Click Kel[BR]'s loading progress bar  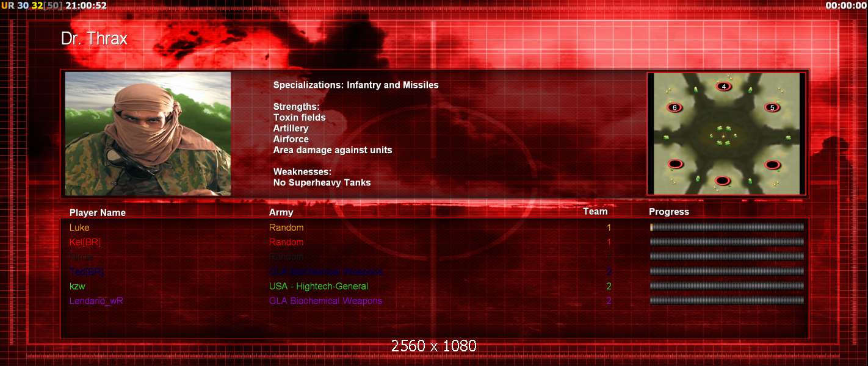point(727,242)
